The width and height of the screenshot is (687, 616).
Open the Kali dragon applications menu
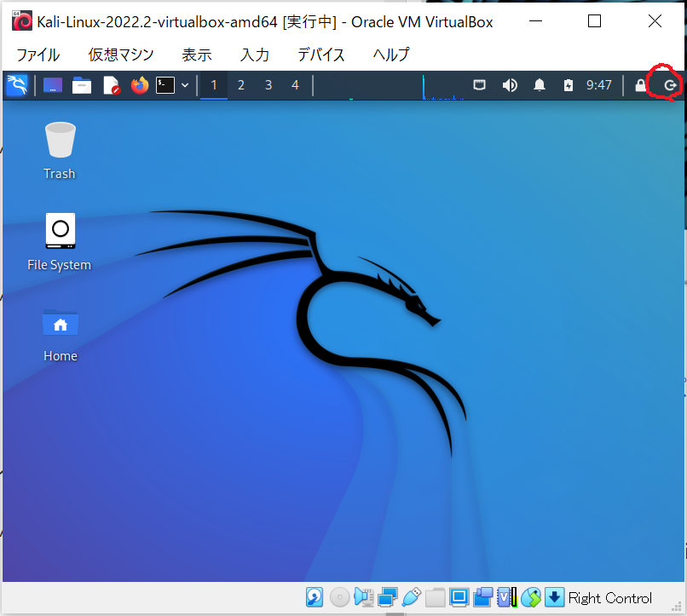click(x=17, y=85)
